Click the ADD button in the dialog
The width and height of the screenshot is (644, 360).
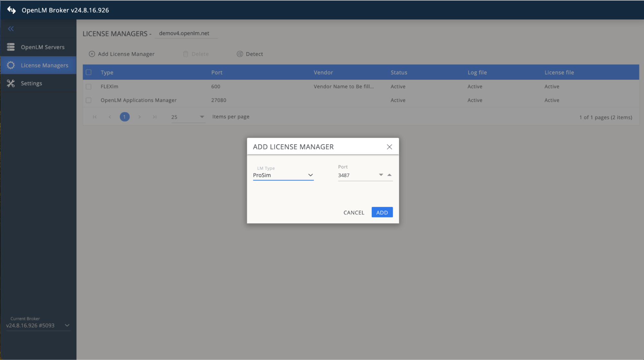coord(382,212)
